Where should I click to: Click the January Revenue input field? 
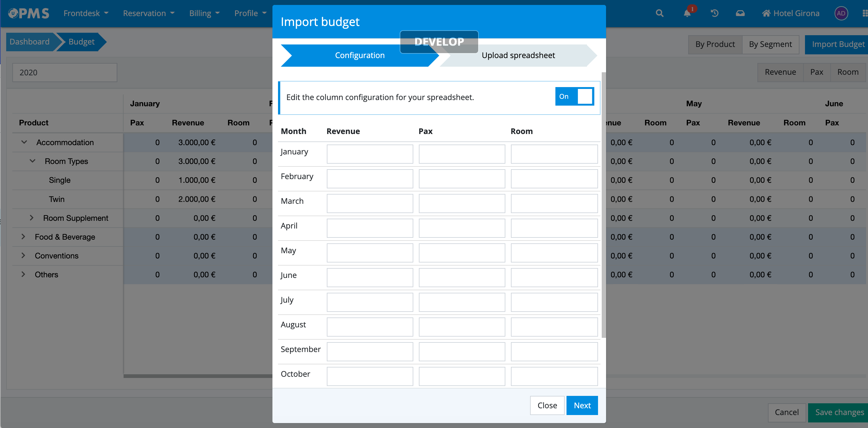pos(369,154)
